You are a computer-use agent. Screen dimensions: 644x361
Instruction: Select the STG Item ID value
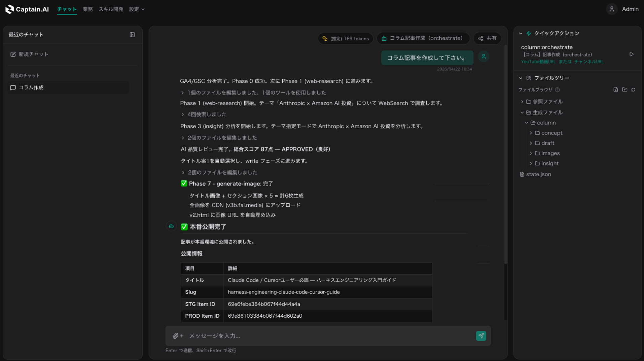click(x=264, y=304)
